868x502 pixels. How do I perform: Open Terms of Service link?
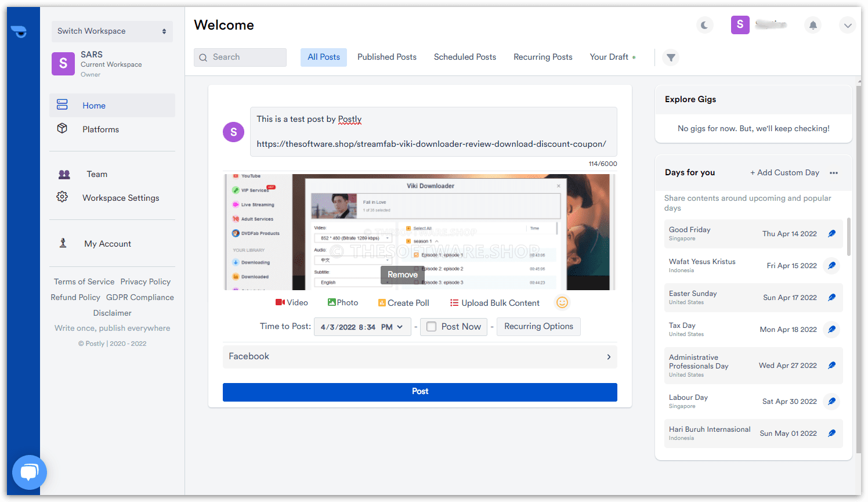click(x=84, y=281)
